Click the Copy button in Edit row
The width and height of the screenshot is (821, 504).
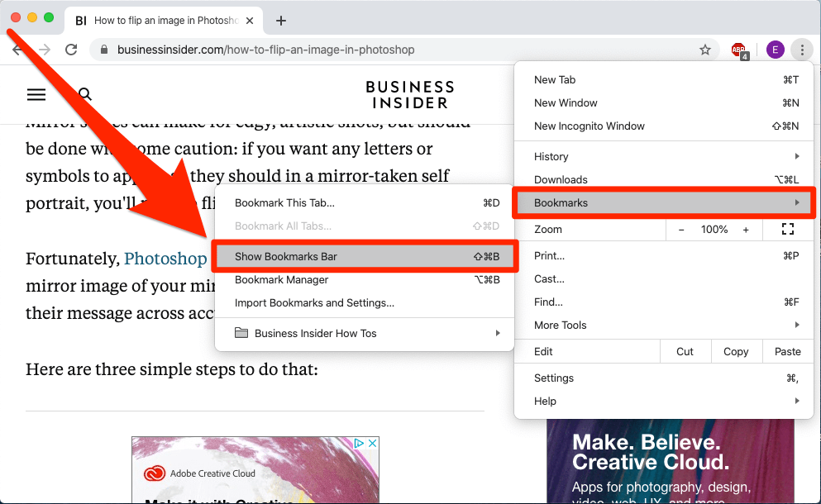(x=736, y=352)
